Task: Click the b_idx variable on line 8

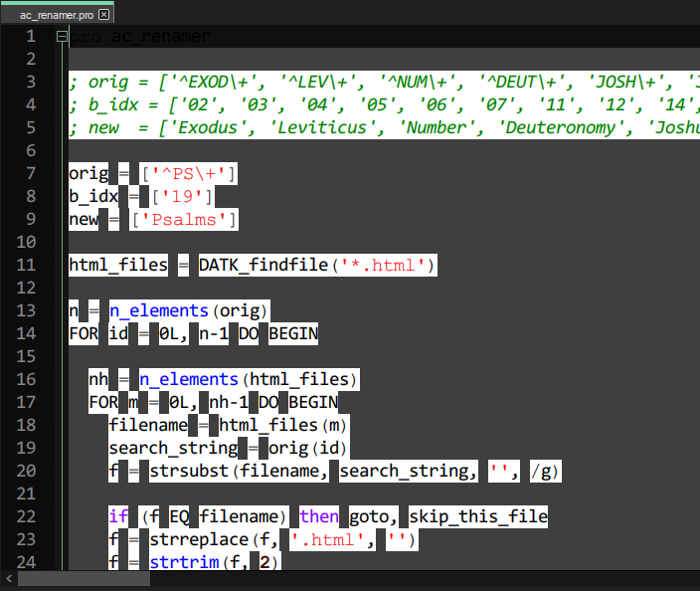Action: tap(93, 197)
